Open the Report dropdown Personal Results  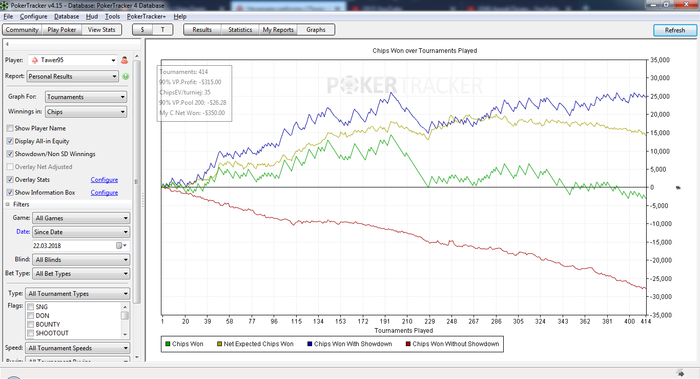click(72, 76)
